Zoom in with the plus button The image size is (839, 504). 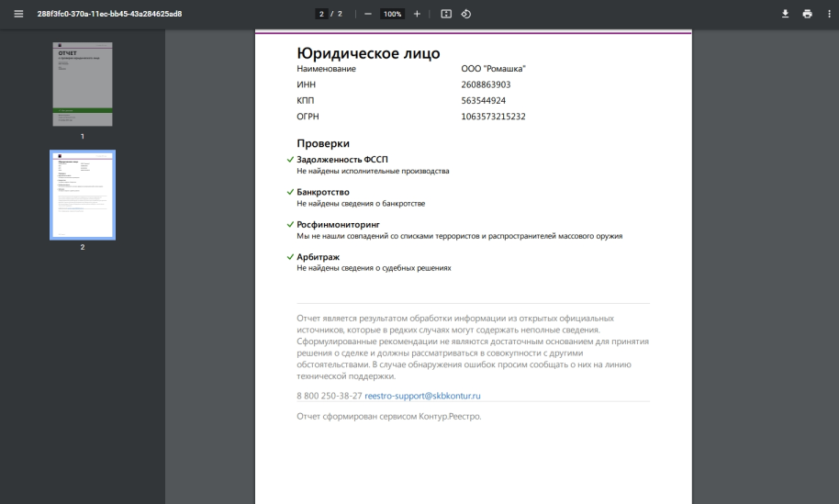click(x=417, y=14)
